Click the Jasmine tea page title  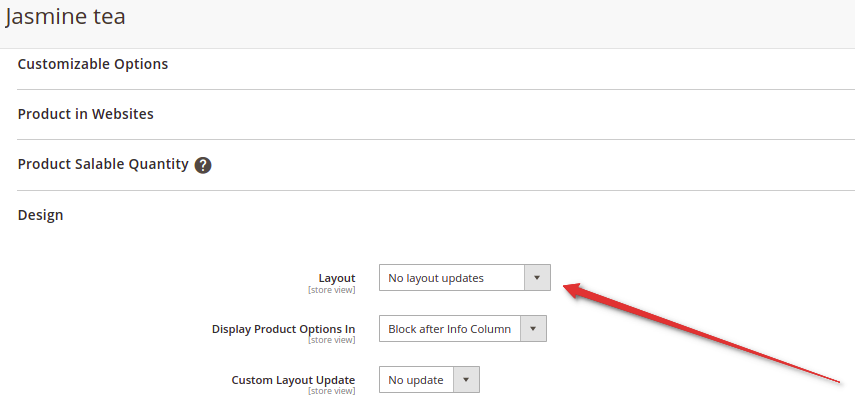pyautogui.click(x=65, y=16)
